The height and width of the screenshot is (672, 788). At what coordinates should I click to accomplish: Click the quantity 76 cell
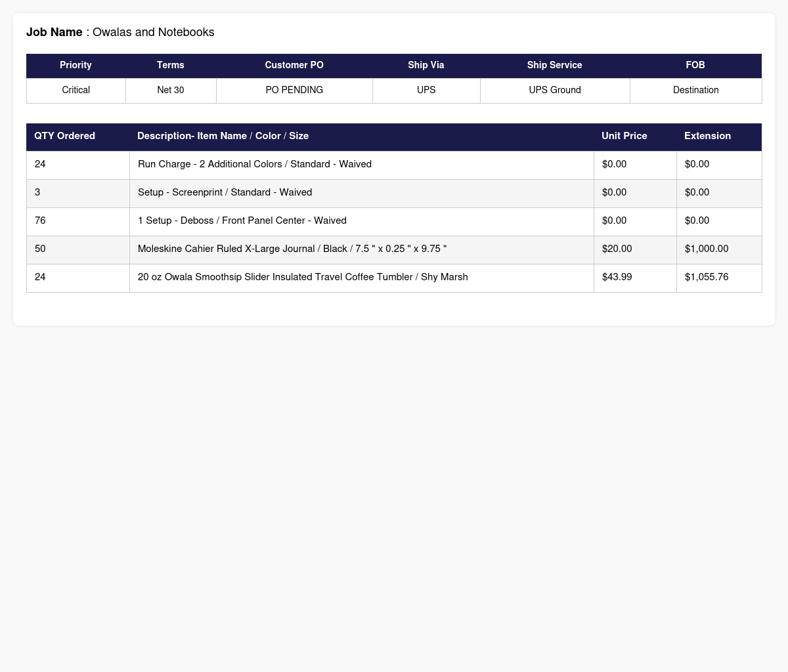78,221
